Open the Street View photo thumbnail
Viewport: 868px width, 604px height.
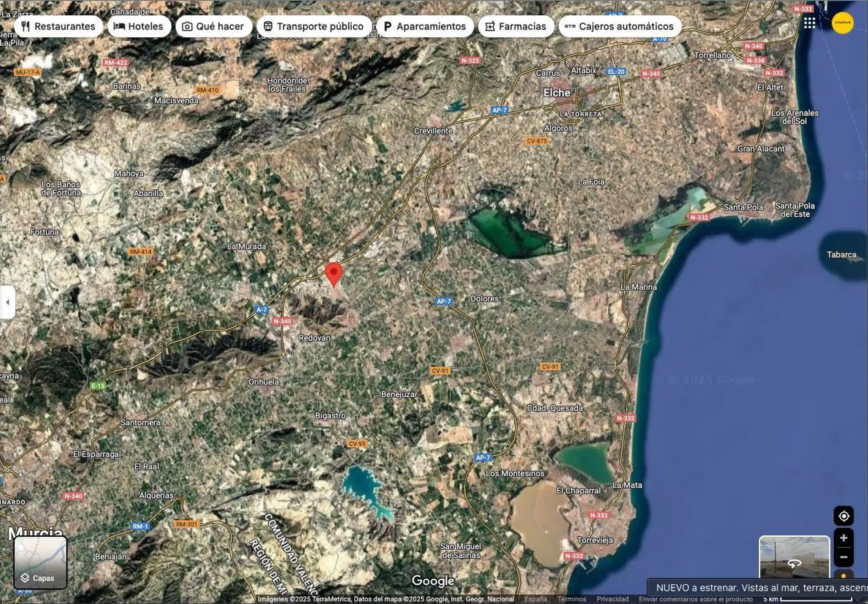coord(794,558)
